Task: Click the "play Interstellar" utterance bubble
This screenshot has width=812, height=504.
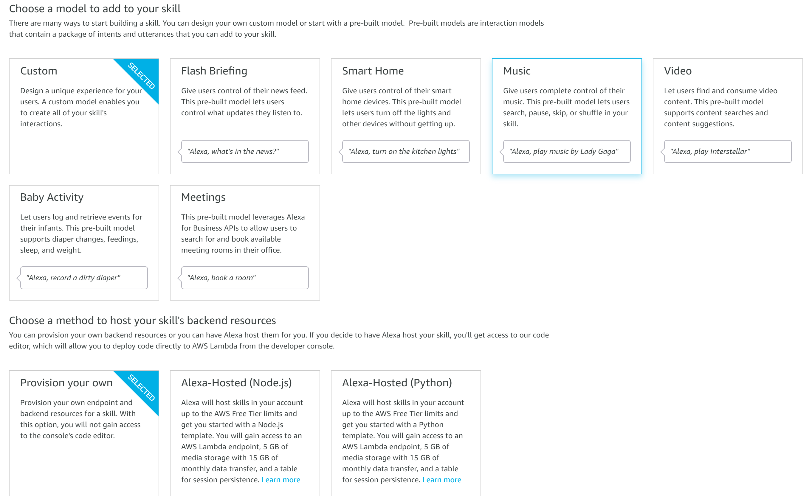Action: click(x=727, y=151)
